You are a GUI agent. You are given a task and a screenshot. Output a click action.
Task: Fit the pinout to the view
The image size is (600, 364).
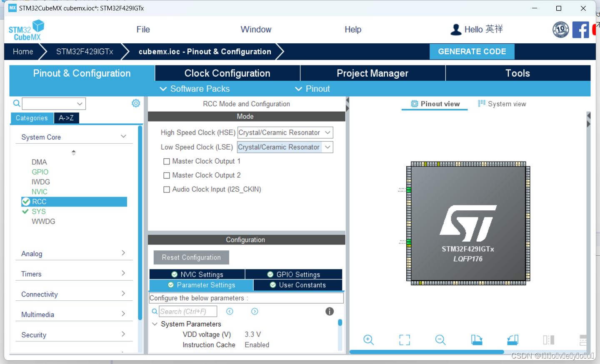click(x=404, y=340)
